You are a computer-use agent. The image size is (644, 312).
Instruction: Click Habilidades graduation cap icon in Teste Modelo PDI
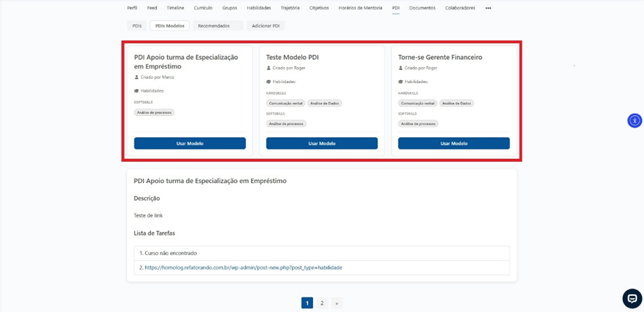click(x=268, y=82)
